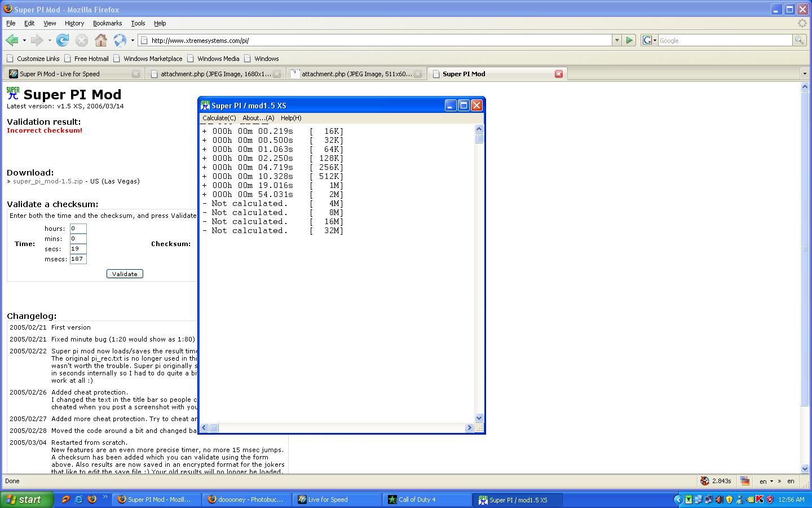Viewport: 812px width, 508px height.
Task: Open the History menu
Action: [74, 23]
